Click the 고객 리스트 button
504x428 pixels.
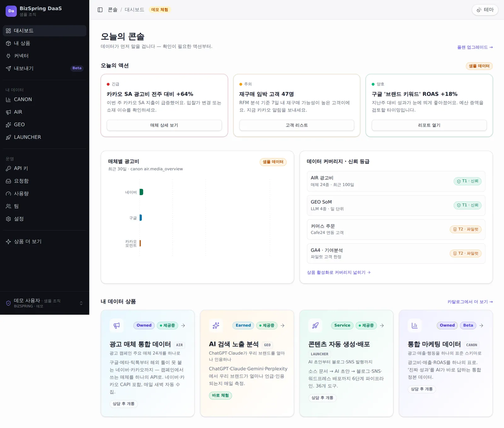297,125
